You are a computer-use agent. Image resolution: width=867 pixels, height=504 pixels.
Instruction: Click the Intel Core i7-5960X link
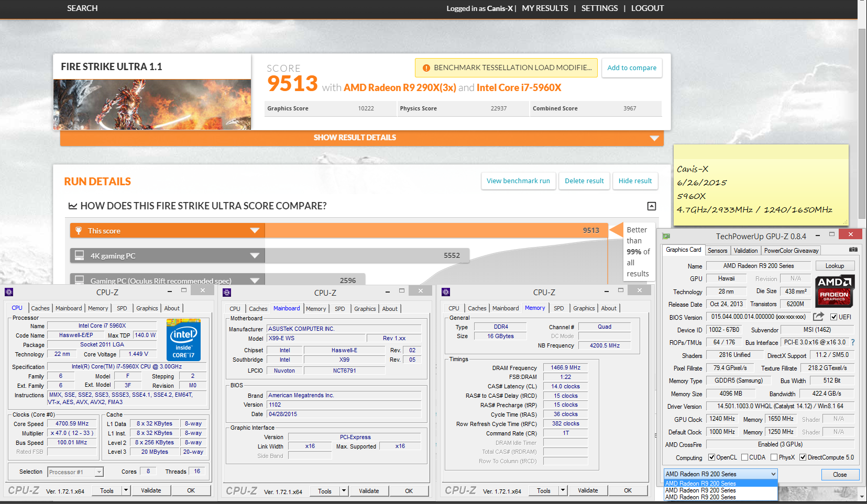coord(519,87)
